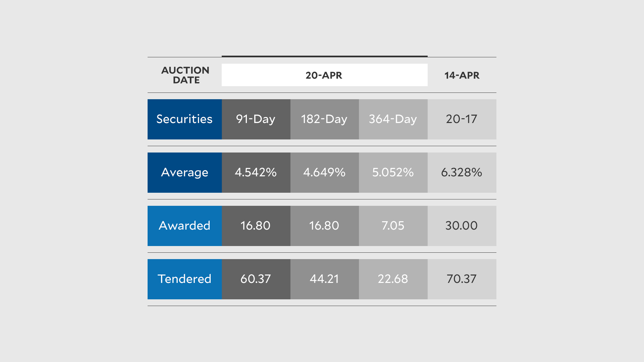Select the Awarded row label
This screenshot has width=644, height=362.
(x=184, y=226)
